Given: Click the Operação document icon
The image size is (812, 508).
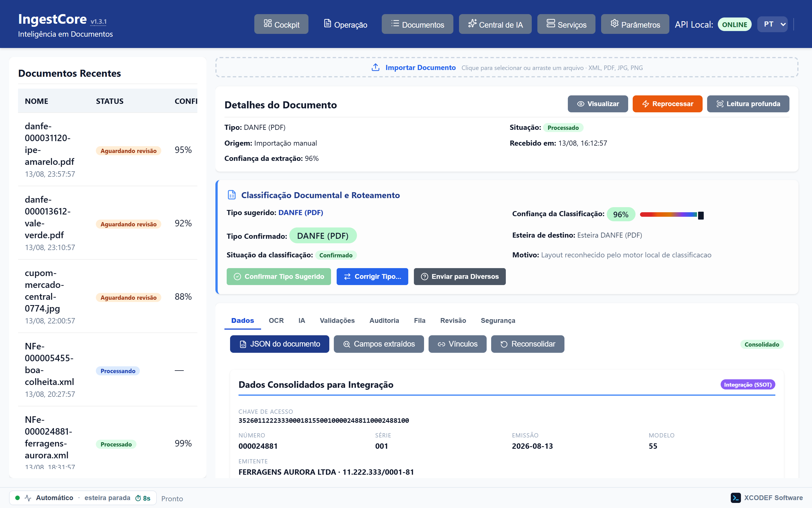Looking at the screenshot, I should [327, 23].
